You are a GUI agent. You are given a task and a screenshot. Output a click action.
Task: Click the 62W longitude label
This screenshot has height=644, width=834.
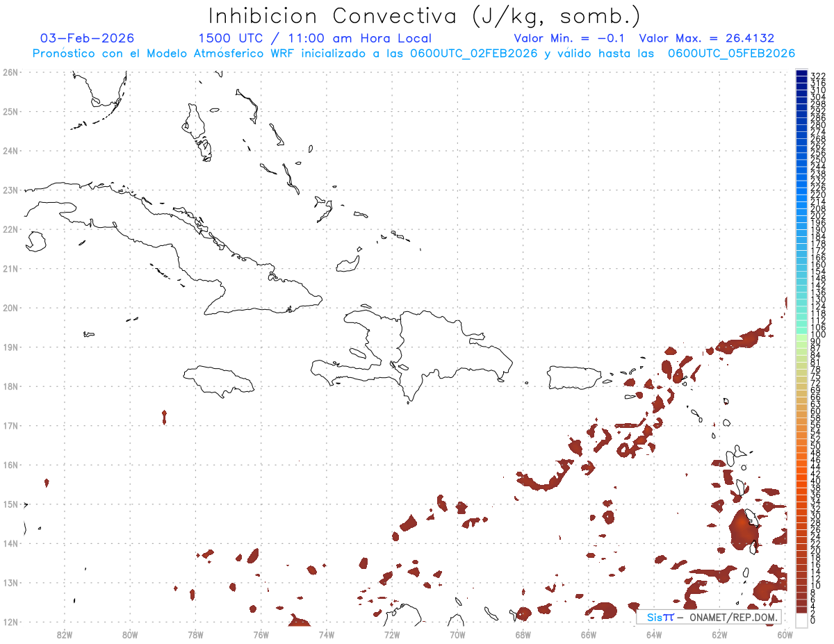719,634
